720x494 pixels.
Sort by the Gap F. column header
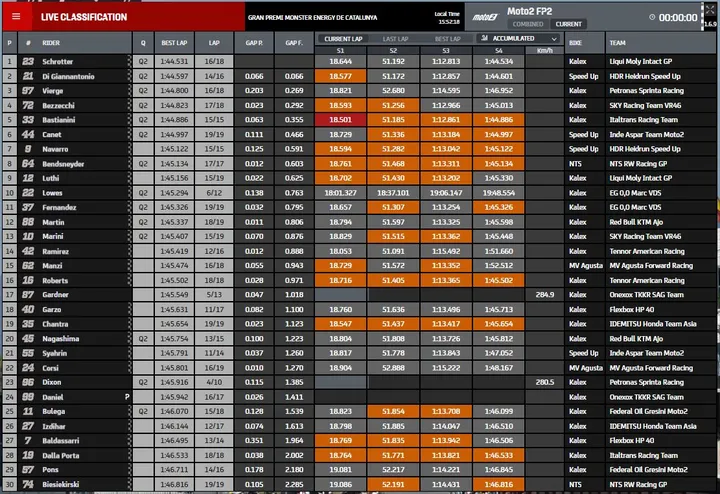pyautogui.click(x=294, y=43)
